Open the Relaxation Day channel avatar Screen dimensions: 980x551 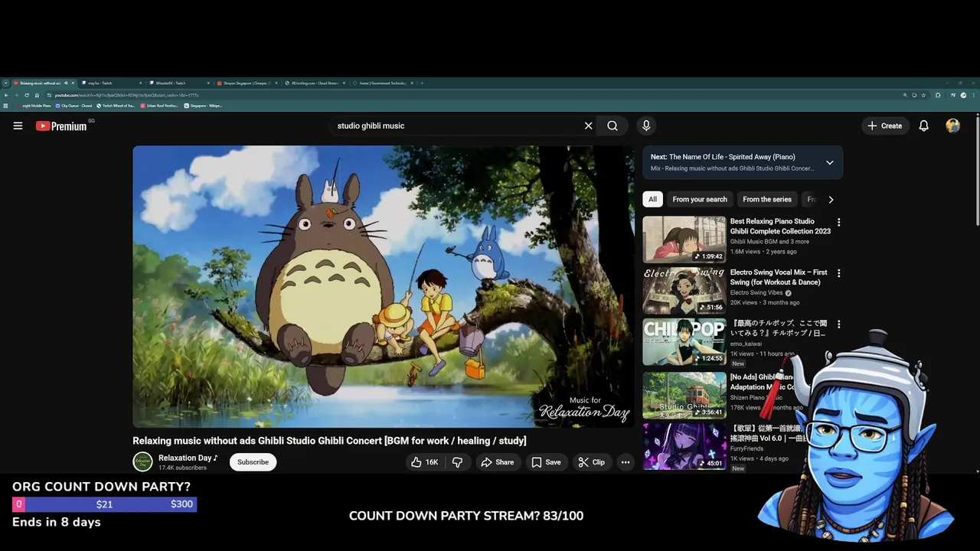[142, 462]
